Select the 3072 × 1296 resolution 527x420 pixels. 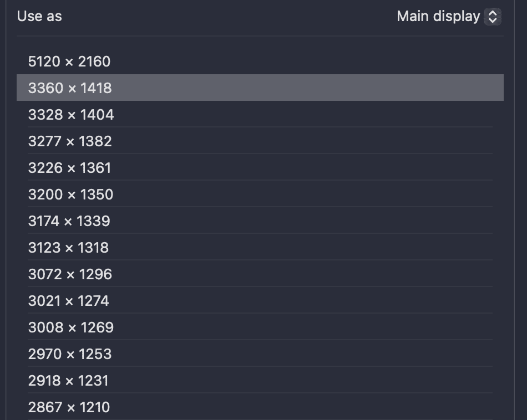(x=70, y=274)
